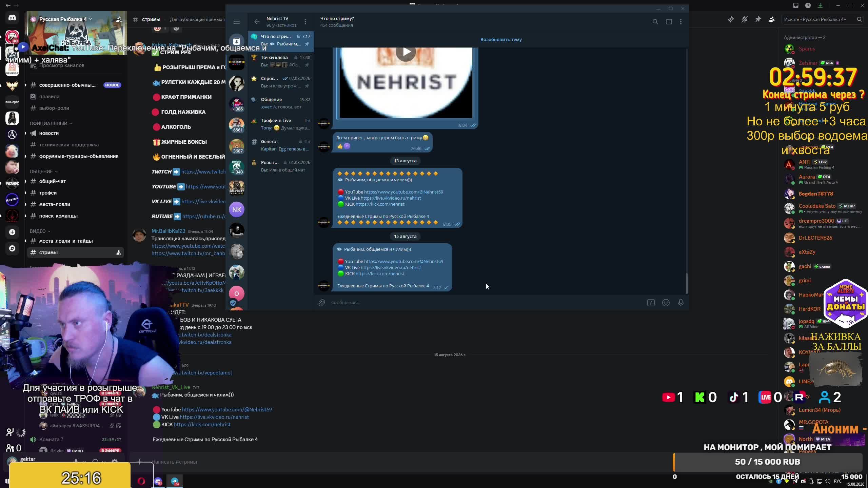
Task: Open Nehrist TV group options menu
Action: pyautogui.click(x=305, y=22)
